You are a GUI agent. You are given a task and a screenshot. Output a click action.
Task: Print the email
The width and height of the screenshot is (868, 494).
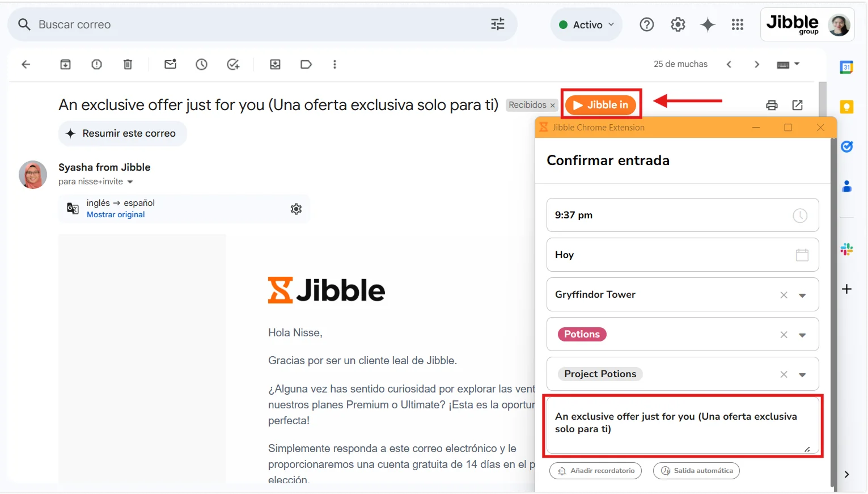point(772,105)
